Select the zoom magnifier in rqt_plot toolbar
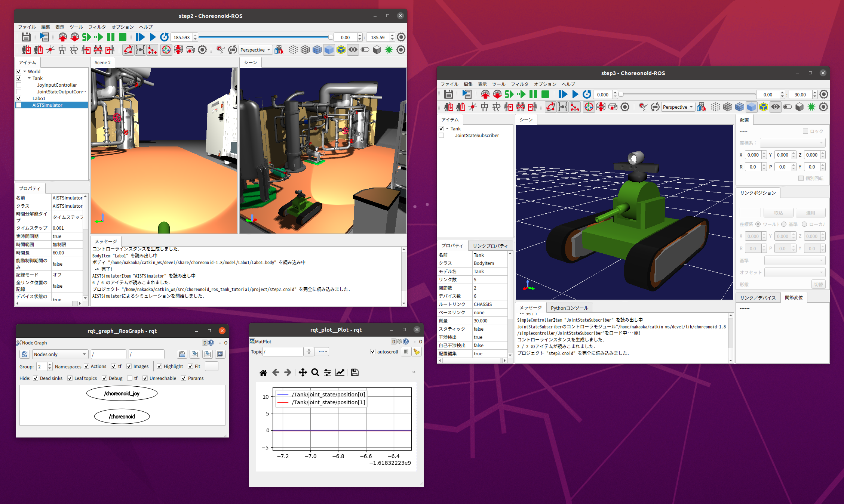 pyautogui.click(x=315, y=372)
